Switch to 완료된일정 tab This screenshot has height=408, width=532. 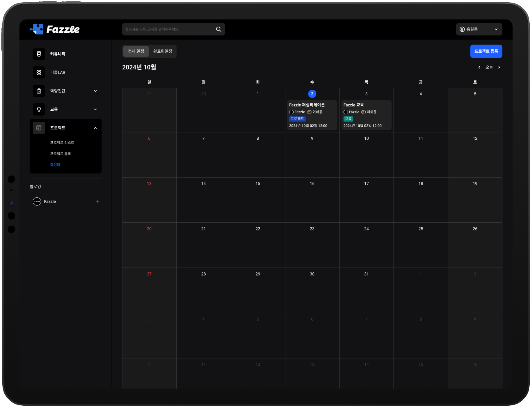(x=163, y=51)
